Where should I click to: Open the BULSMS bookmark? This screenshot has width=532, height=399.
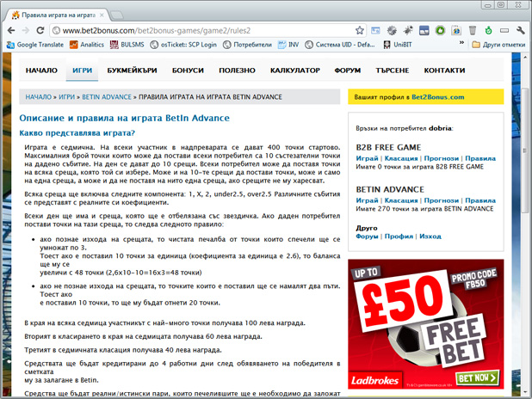127,45
